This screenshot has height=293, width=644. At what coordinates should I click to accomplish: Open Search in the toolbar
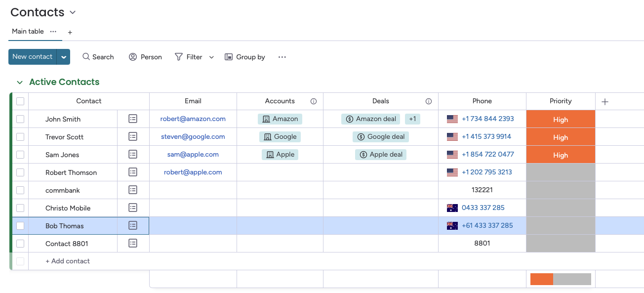(98, 57)
